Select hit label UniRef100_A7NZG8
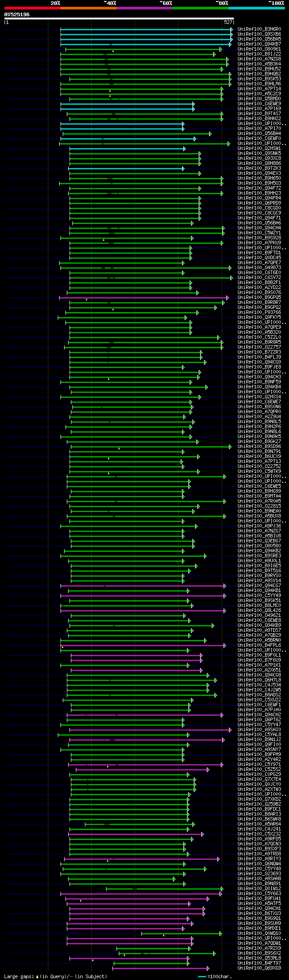 pos(259,59)
